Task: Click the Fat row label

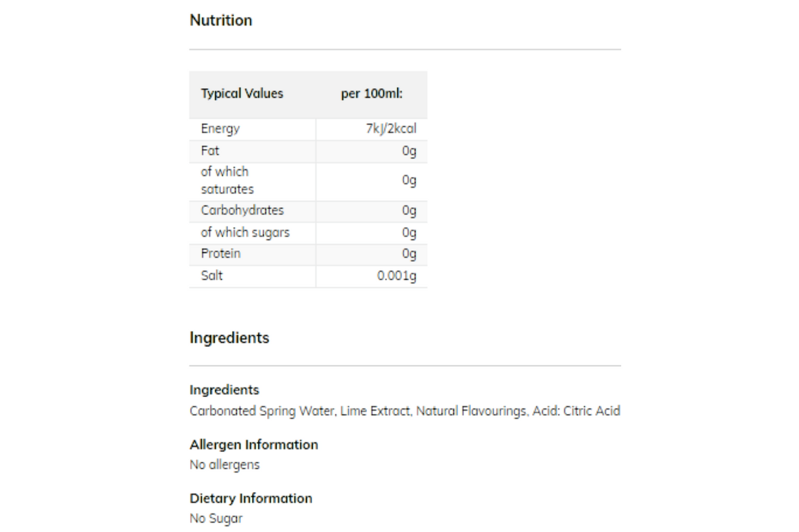Action: [210, 151]
